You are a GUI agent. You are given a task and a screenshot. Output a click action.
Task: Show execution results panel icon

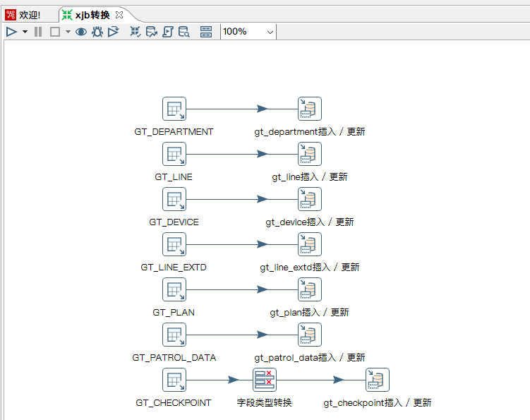[x=206, y=32]
